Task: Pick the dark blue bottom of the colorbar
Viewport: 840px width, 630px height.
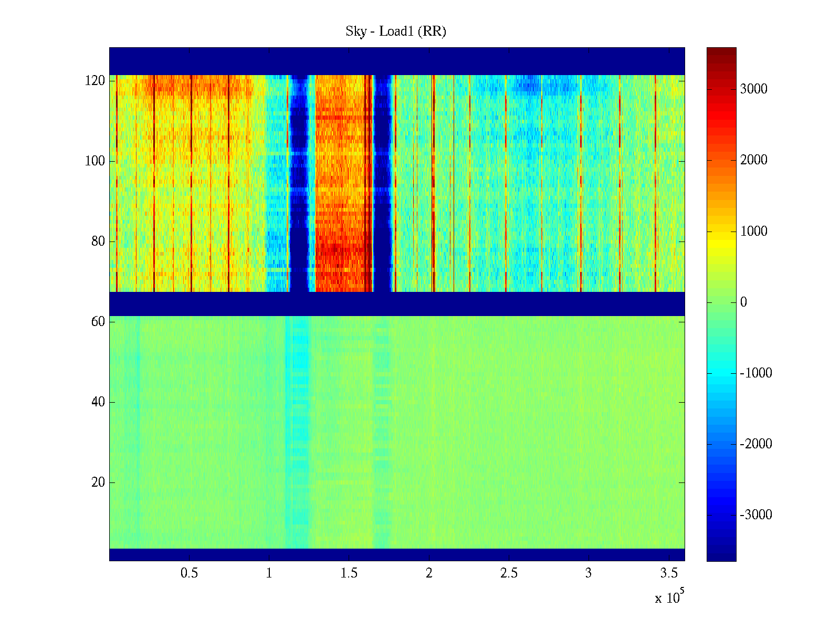Action: [721, 555]
